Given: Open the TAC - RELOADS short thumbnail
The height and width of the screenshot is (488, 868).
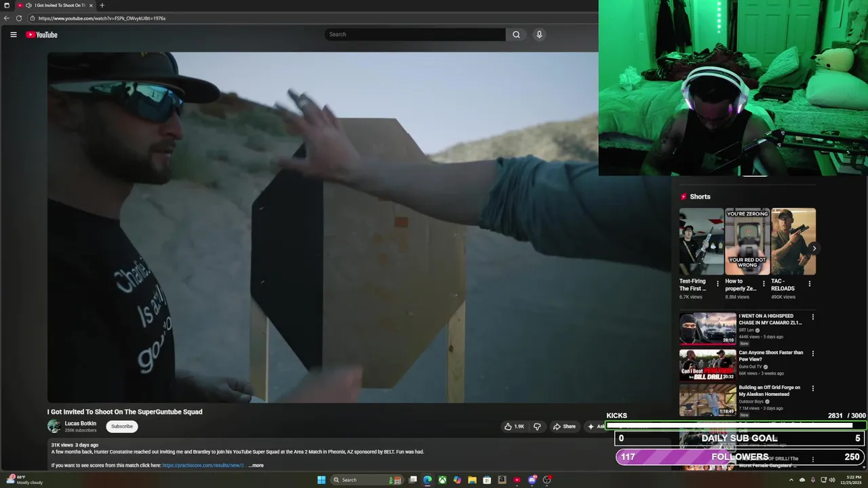Looking at the screenshot, I should tap(793, 241).
